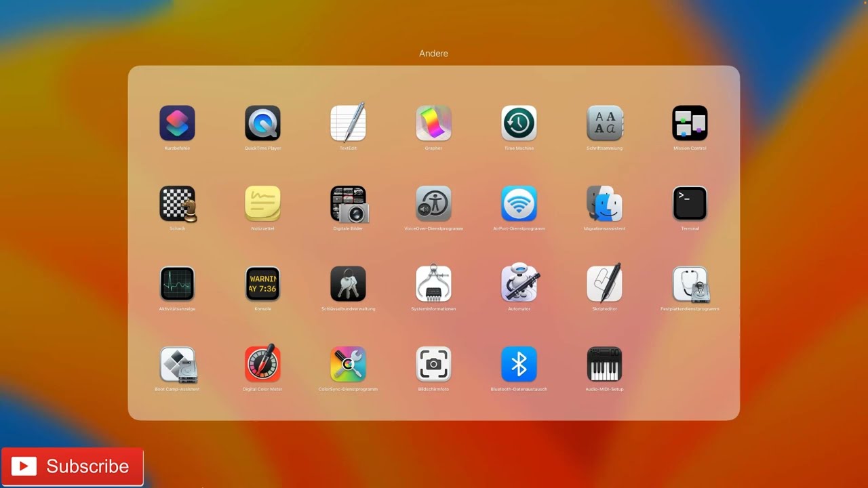Launch Schriftsammlung font app

click(604, 123)
